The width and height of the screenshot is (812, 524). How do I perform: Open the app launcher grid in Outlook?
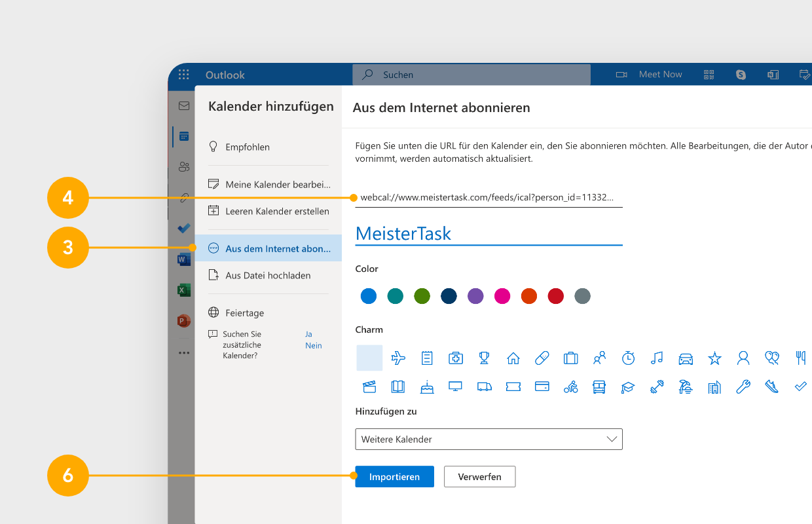pyautogui.click(x=184, y=75)
